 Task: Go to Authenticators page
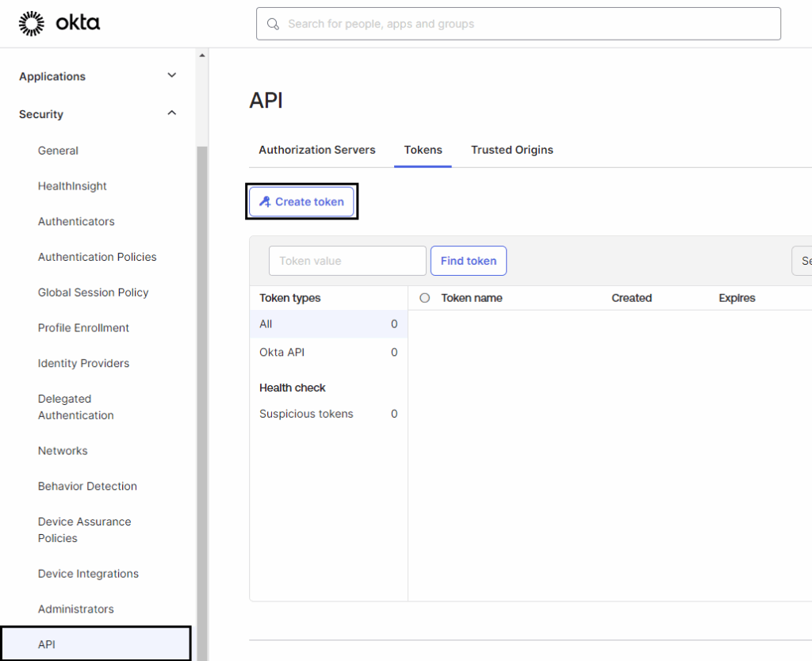click(76, 222)
